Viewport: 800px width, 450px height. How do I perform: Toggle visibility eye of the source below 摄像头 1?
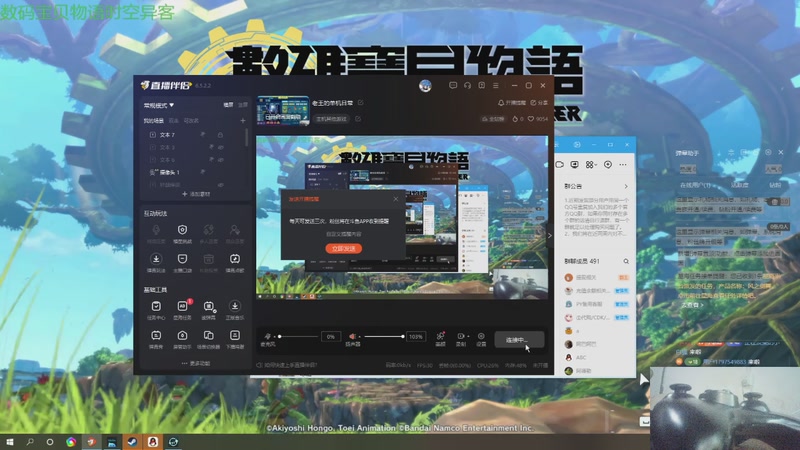click(x=221, y=185)
